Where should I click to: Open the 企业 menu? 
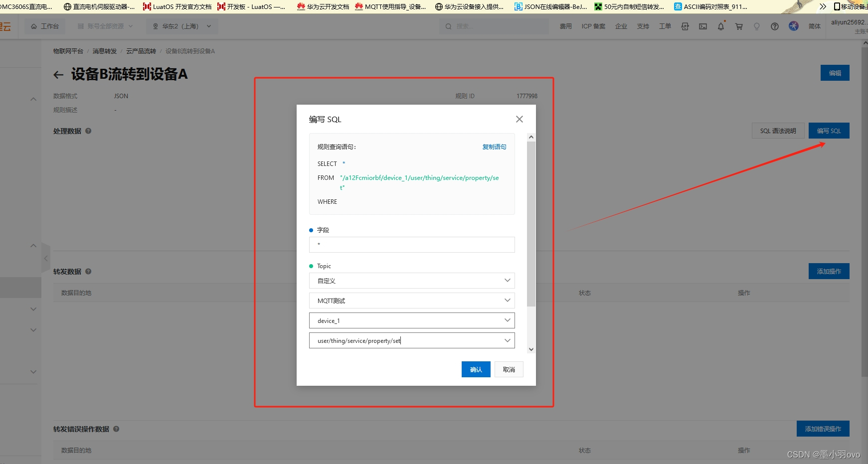pos(621,26)
